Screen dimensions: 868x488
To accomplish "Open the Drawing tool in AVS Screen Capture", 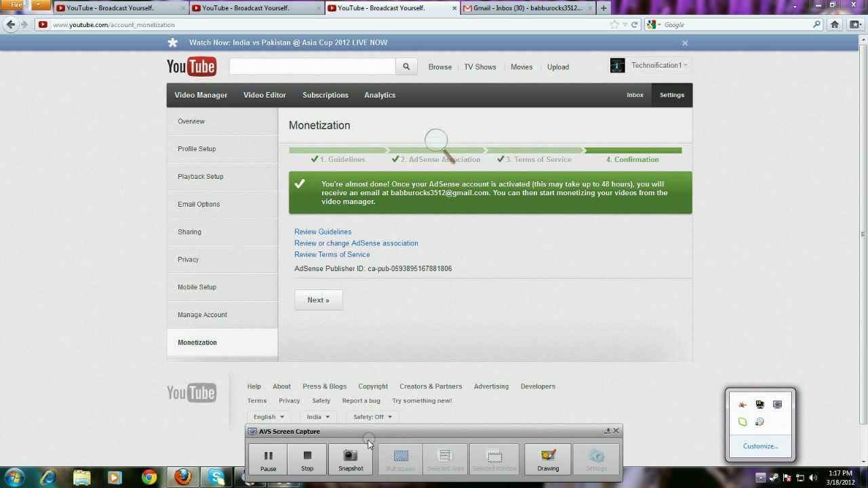I will (x=548, y=459).
